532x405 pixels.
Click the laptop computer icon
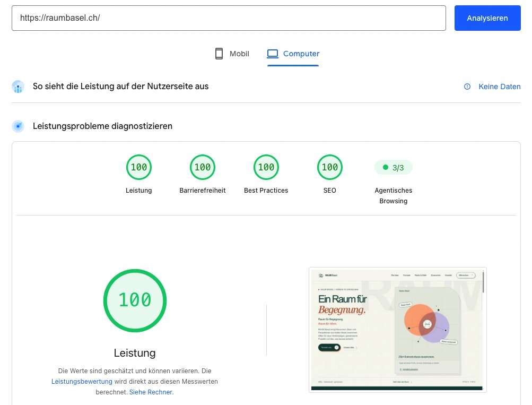(x=273, y=54)
